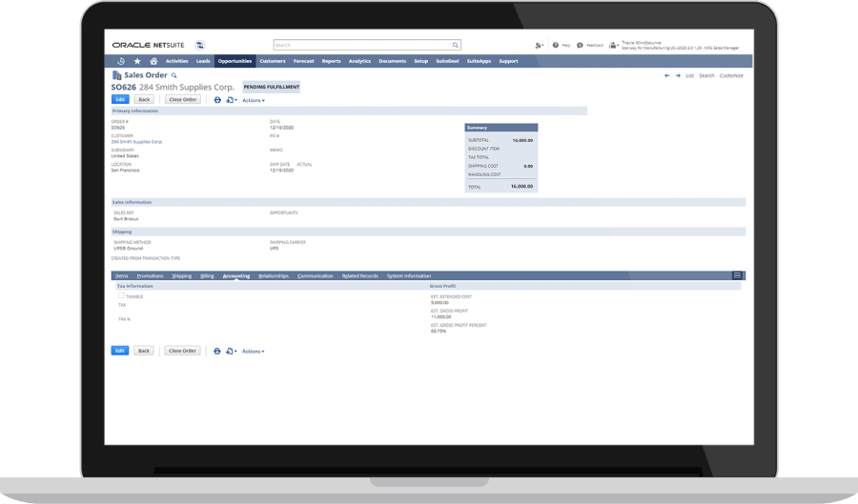
Task: Open the 284 Smith Supplies Corp. customer link
Action: point(136,142)
